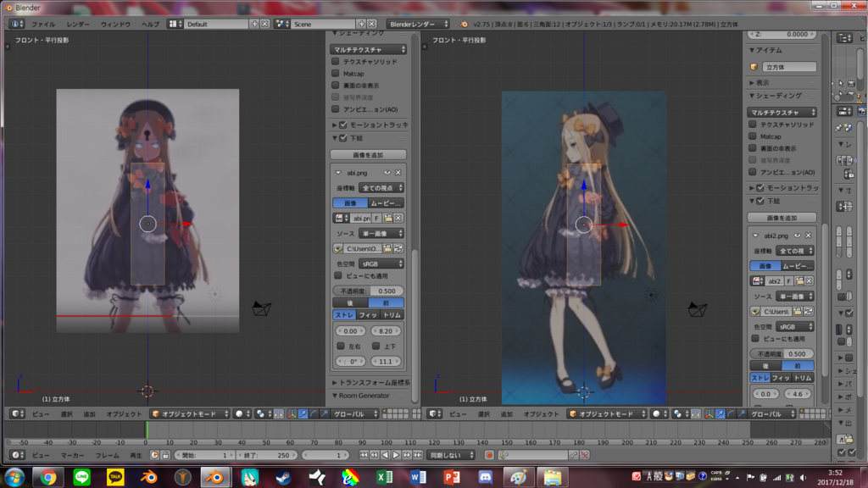Select トリム framing for abi.png

point(392,315)
